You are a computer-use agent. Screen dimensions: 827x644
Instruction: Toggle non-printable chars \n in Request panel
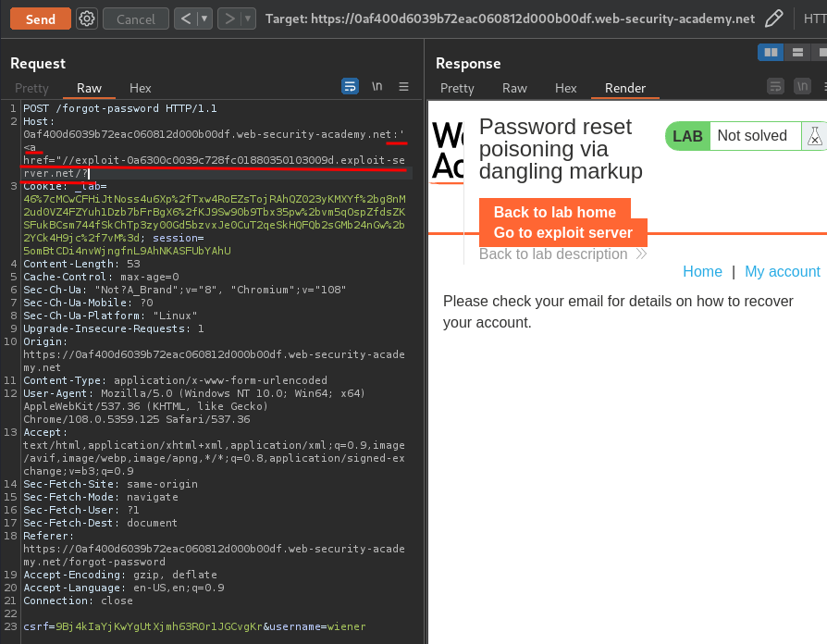click(x=376, y=86)
